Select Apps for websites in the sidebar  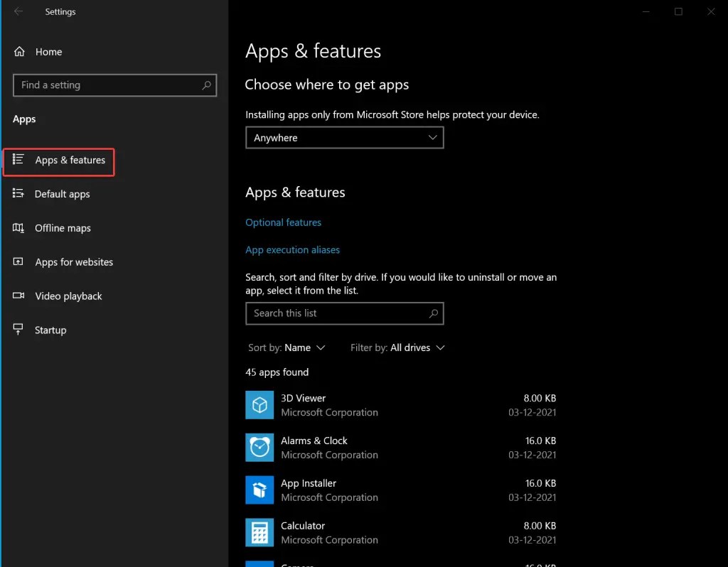(x=18, y=262)
